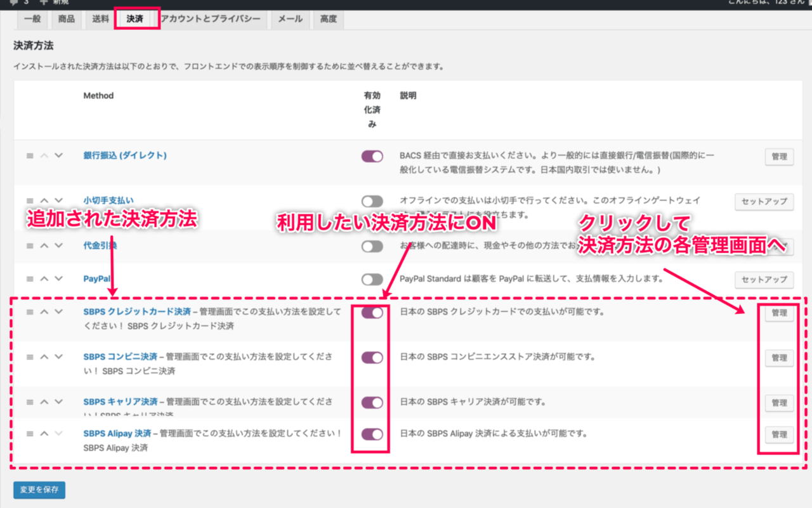Open 小切手支払い method link
Screen dimensions: 812x508
click(x=108, y=200)
